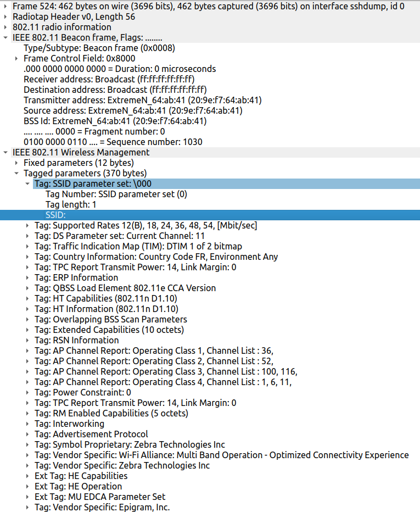Collapse the IEEE 802.11 Beacon frame section
The height and width of the screenshot is (512, 420).
pos(5,37)
